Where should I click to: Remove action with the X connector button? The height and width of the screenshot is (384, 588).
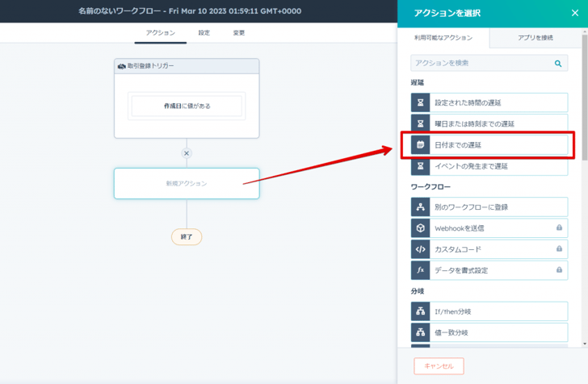coord(187,153)
